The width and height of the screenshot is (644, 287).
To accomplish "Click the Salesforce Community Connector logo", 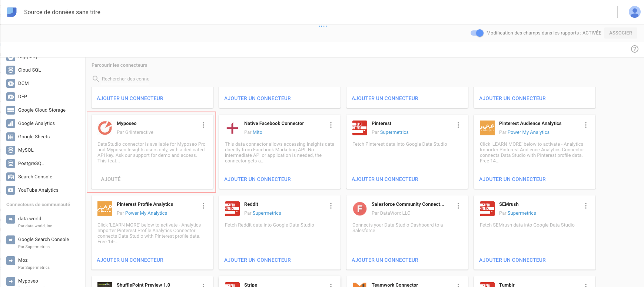I will [360, 209].
